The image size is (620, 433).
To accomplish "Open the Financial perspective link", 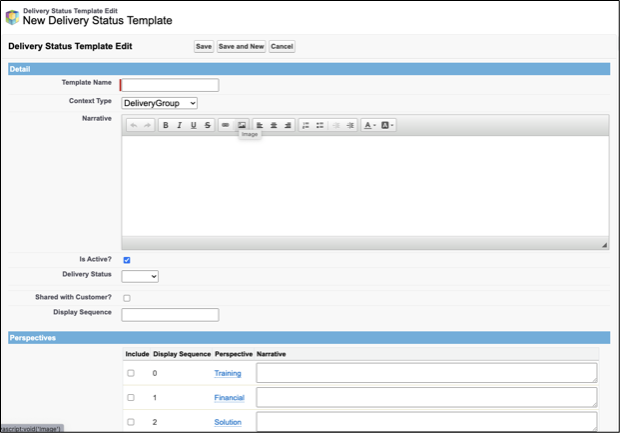I will [229, 398].
